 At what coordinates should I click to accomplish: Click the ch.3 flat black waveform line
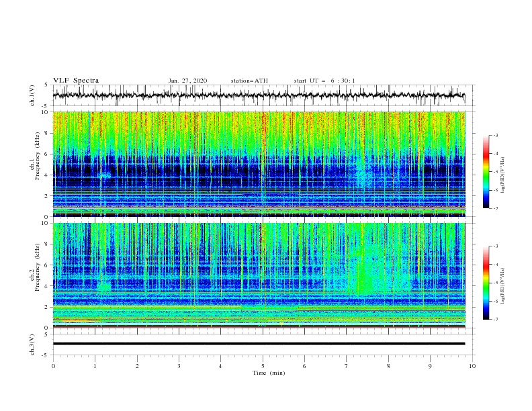pyautogui.click(x=259, y=344)
